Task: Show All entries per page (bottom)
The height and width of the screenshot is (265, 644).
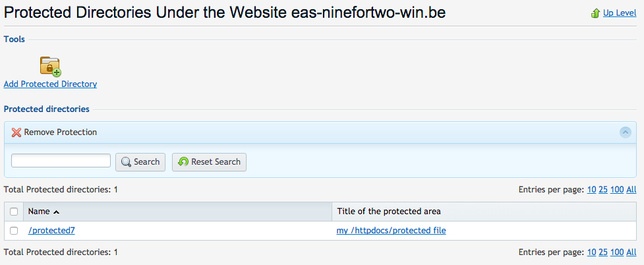Action: coord(631,252)
